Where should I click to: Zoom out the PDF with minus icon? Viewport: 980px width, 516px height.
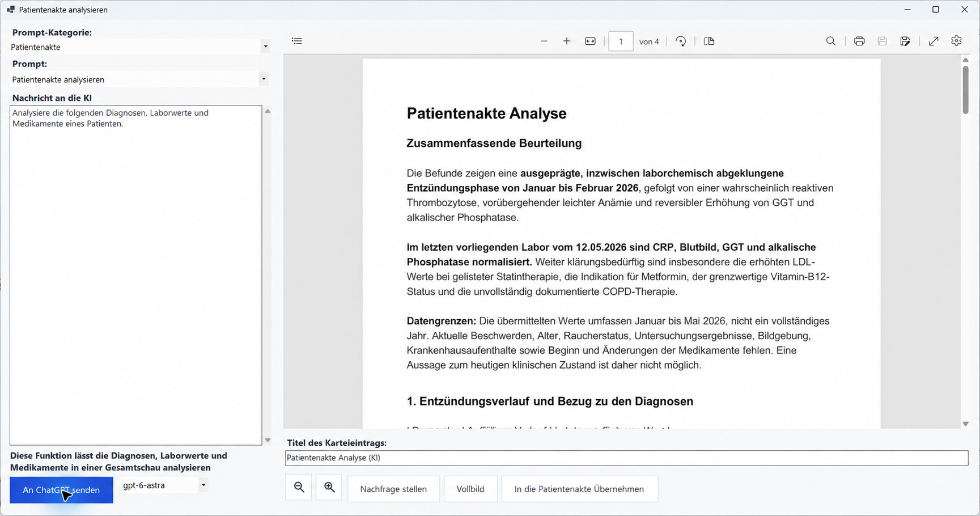(x=544, y=41)
